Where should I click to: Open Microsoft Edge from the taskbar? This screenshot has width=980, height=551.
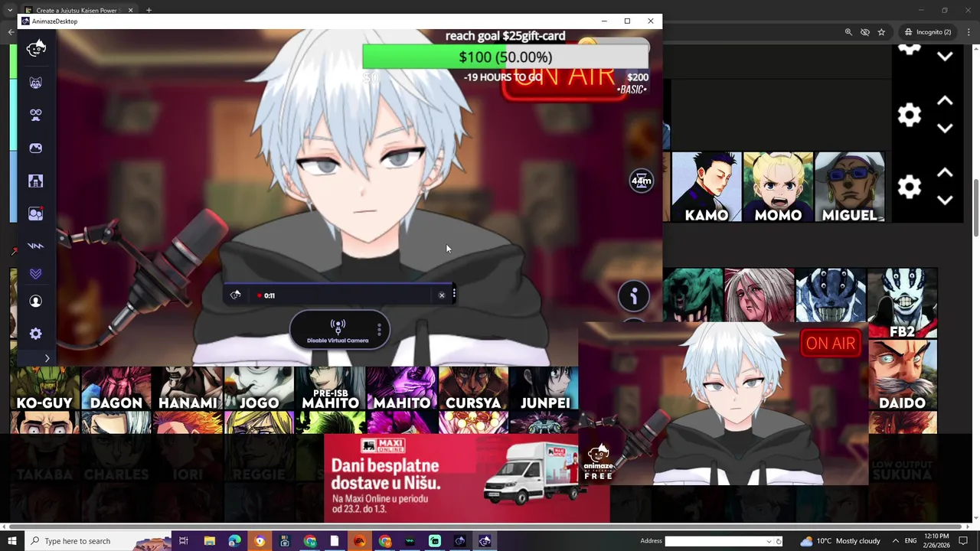click(234, 541)
